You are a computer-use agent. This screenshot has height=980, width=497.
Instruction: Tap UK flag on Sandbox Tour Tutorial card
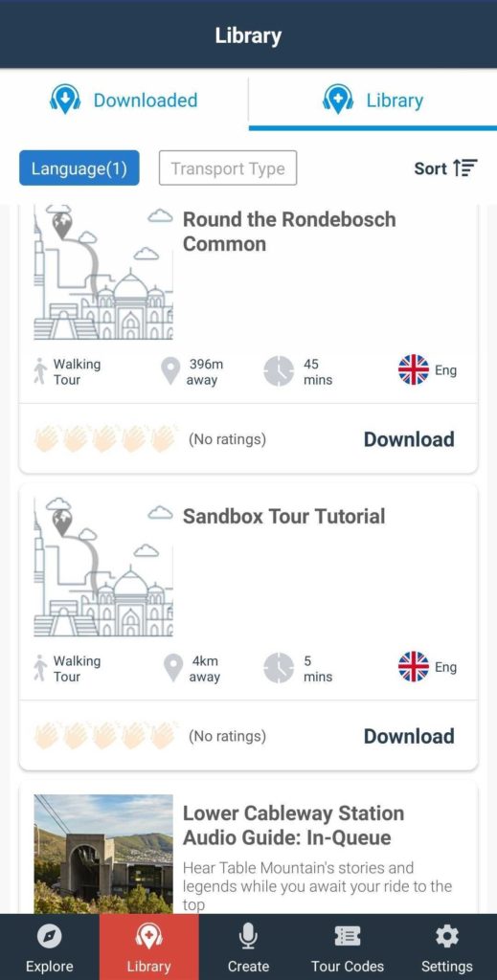414,667
